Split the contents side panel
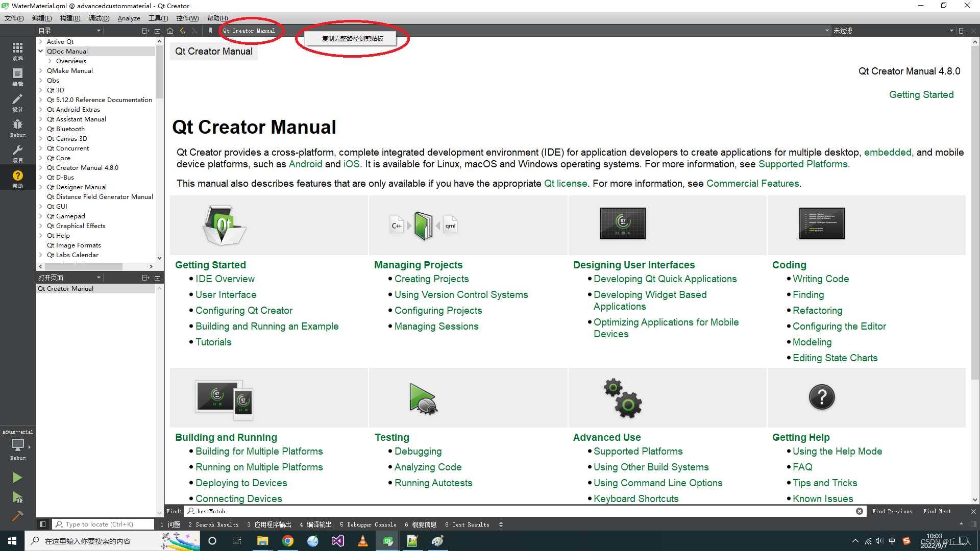The width and height of the screenshot is (980, 551). pyautogui.click(x=145, y=31)
